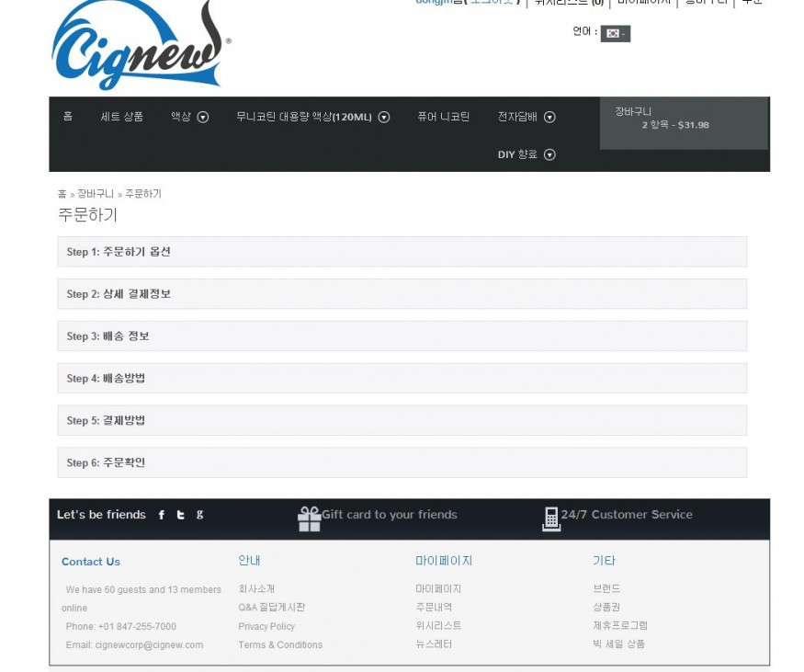Open Terms & Conditions footer link
The height and width of the screenshot is (672, 804).
point(280,644)
